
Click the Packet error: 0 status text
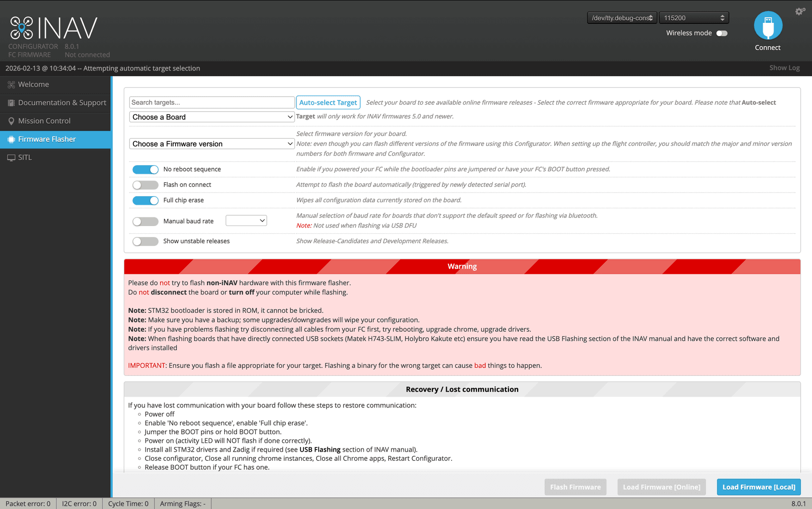(28, 504)
